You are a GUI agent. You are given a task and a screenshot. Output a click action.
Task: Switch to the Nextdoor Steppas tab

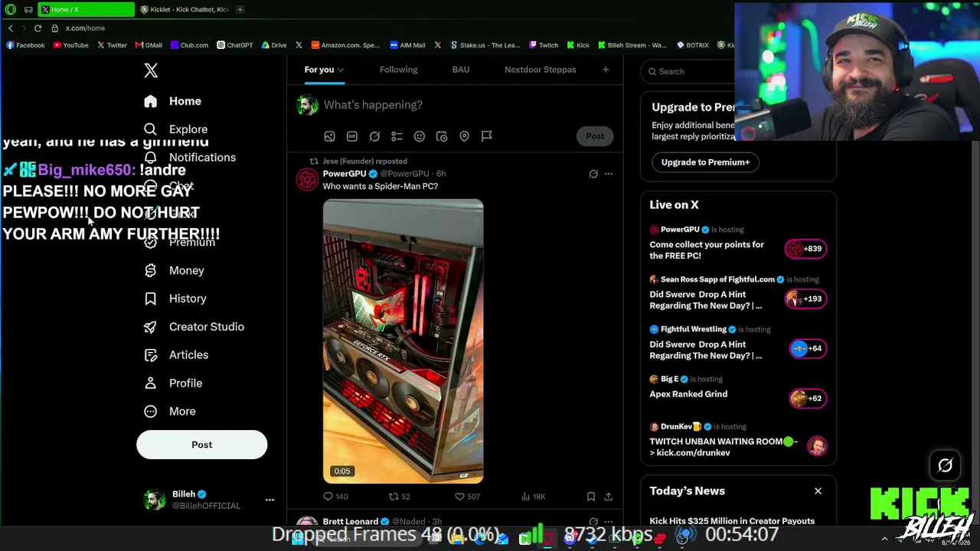pos(540,70)
